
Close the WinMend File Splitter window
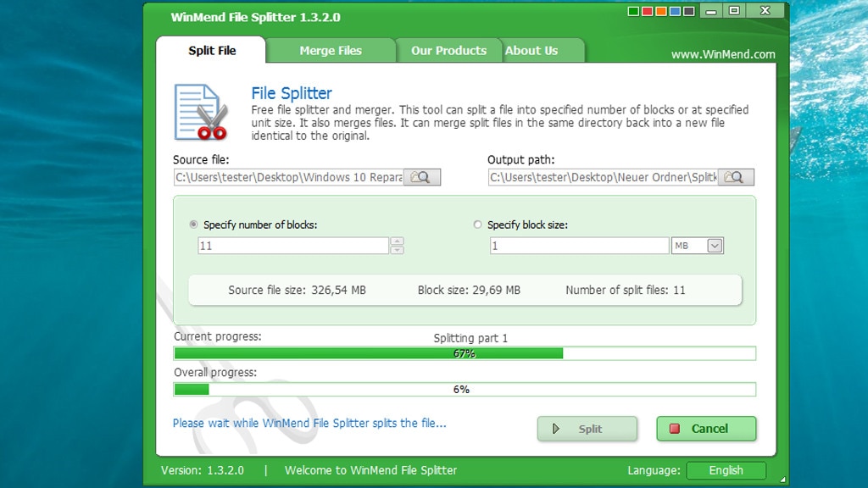pyautogui.click(x=765, y=10)
